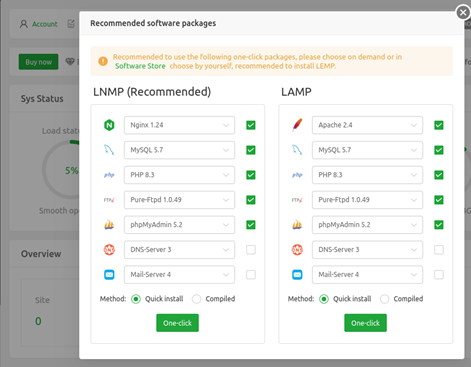Click the Mail-Server icon in LAMP list
This screenshot has width=471, height=367.
click(x=297, y=275)
